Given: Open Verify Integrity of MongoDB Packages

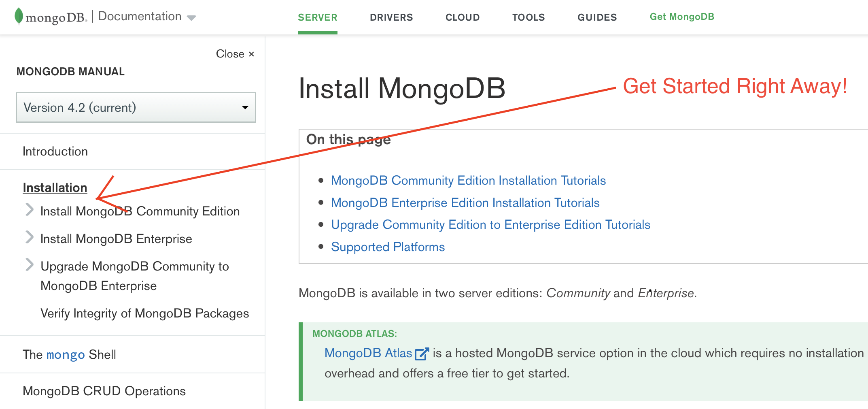Looking at the screenshot, I should click(x=145, y=313).
